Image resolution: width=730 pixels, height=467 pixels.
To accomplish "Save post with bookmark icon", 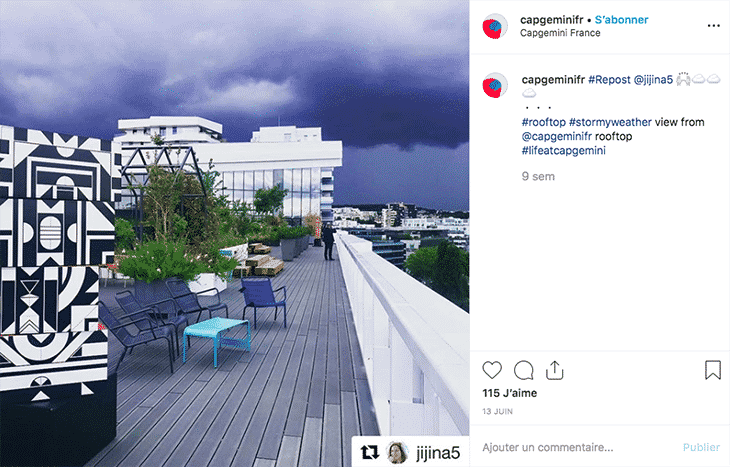I will pos(713,370).
